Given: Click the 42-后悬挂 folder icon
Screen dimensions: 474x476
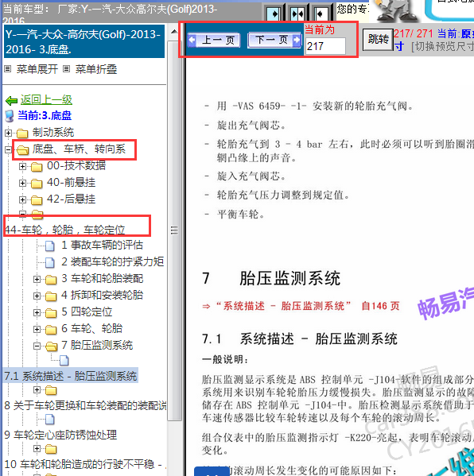Looking at the screenshot, I should click(x=37, y=200).
